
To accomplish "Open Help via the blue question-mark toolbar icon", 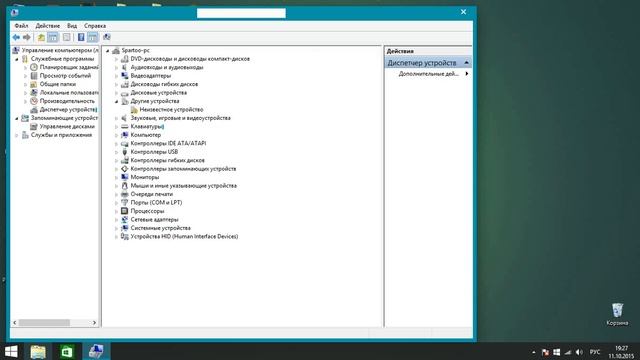I will tap(81, 38).
